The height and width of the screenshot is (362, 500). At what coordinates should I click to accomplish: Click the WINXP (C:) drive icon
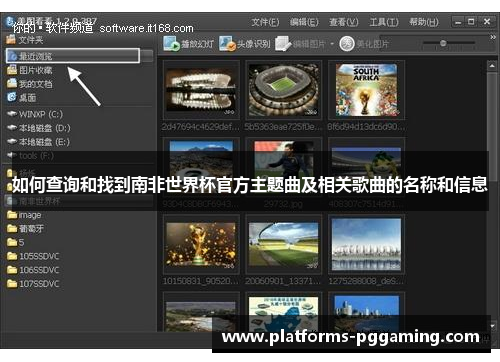12,114
